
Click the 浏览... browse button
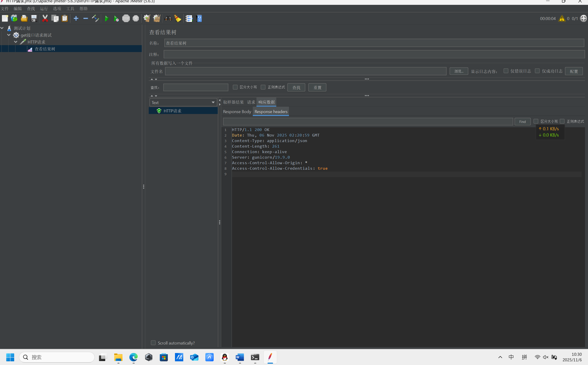459,71
